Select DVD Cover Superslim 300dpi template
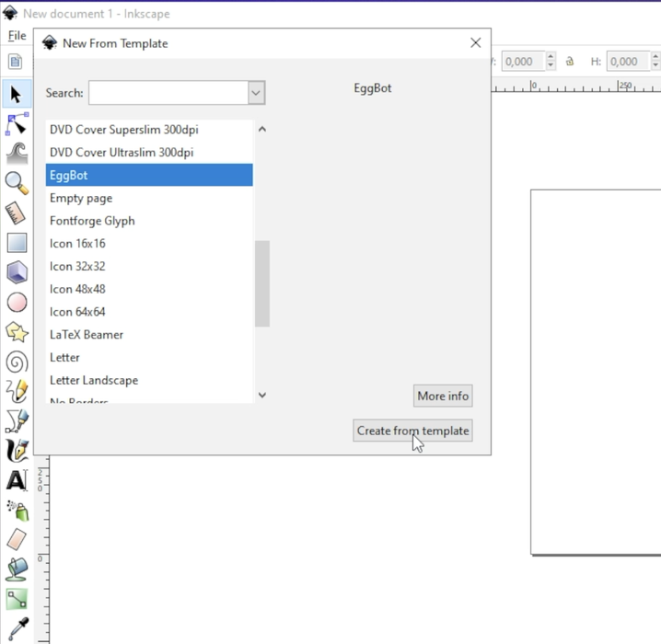This screenshot has height=644, width=661. (149, 130)
